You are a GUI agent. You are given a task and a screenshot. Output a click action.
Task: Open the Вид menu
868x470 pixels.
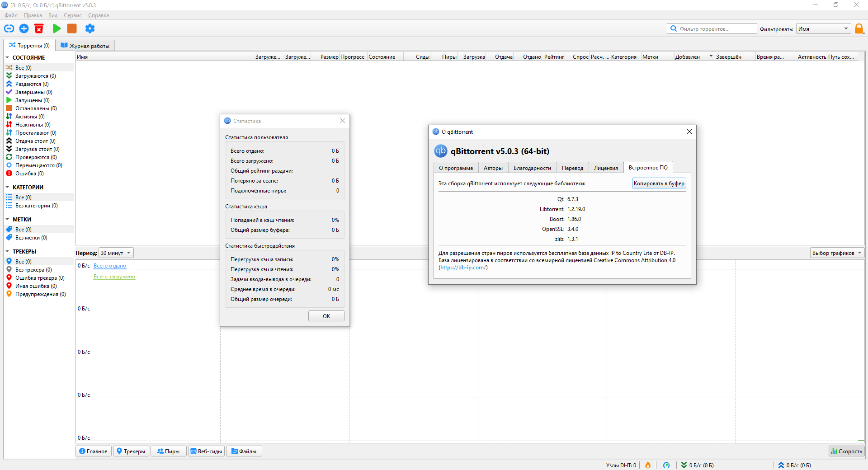[53, 15]
